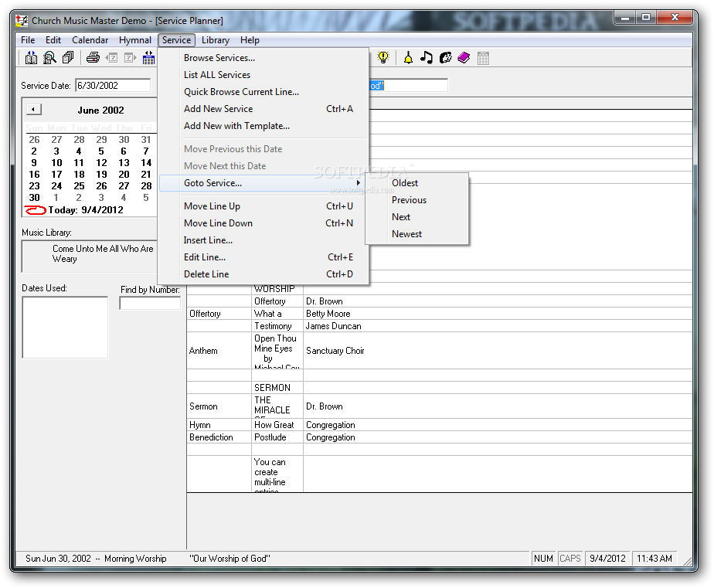Open the Hymnal menu
This screenshot has height=588, width=714.
click(x=134, y=40)
